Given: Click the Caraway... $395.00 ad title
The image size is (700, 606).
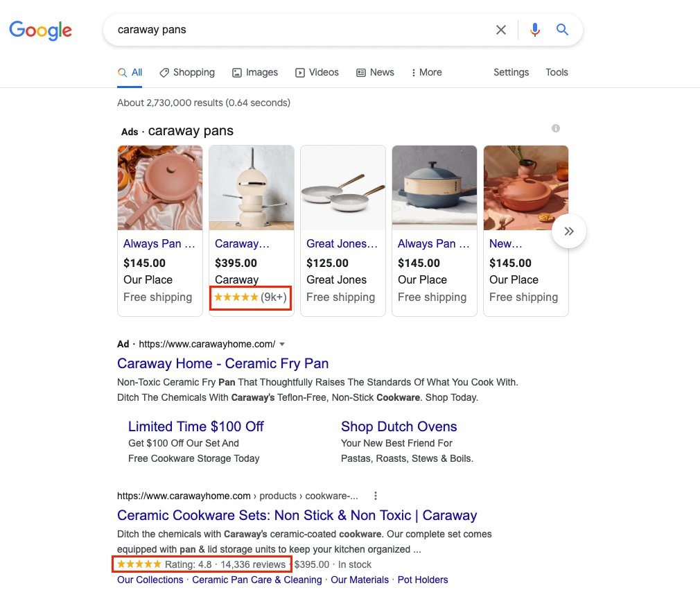Looking at the screenshot, I should (242, 244).
